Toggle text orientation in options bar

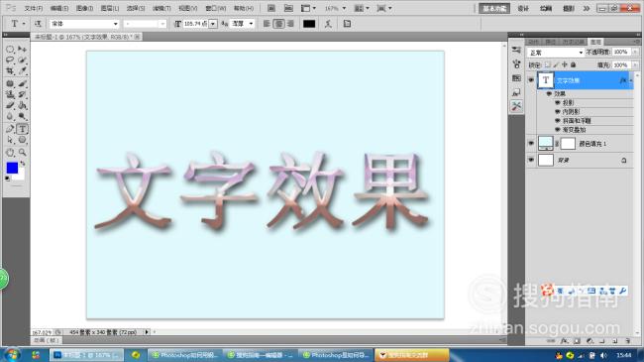coord(38,24)
